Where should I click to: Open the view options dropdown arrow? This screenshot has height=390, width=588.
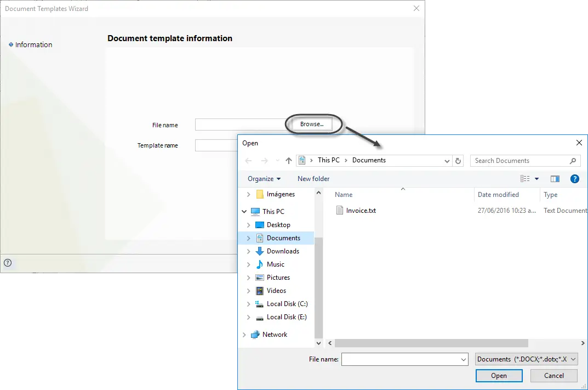[x=536, y=179]
